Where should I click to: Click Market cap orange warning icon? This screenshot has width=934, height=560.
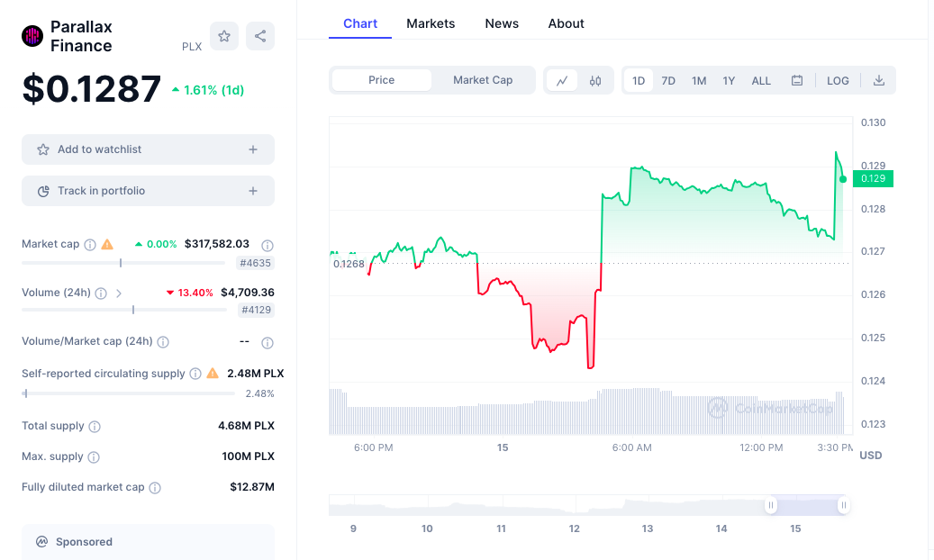tap(107, 244)
